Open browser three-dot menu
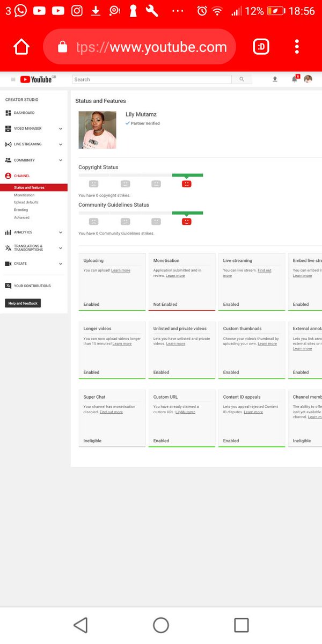The height and width of the screenshot is (644, 322). (x=297, y=47)
